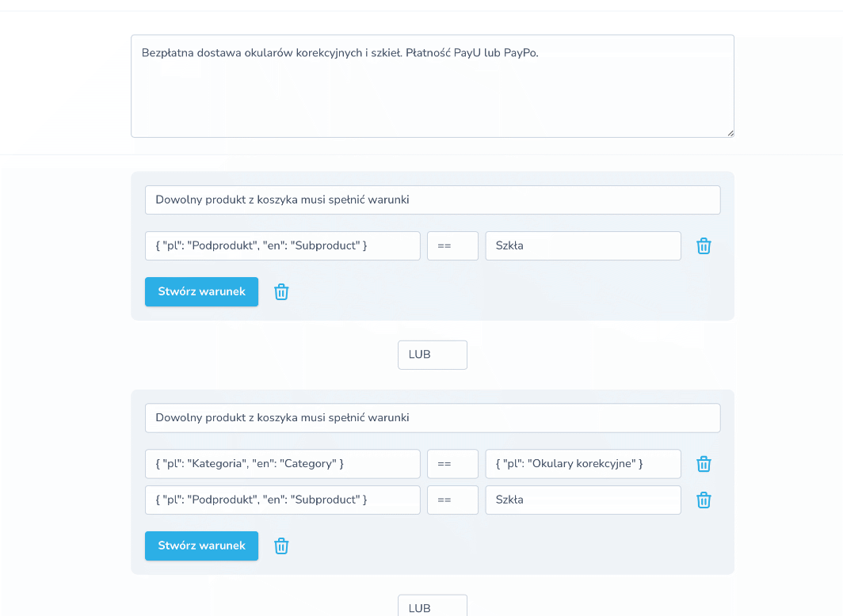Change the == operator in first group
This screenshot has height=616, width=843.
(x=452, y=246)
